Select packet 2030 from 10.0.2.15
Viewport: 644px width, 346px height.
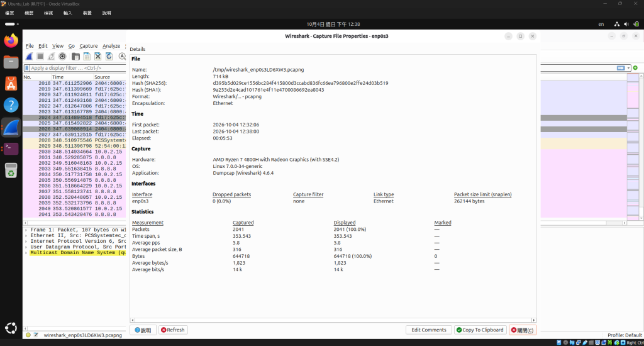(x=74, y=152)
